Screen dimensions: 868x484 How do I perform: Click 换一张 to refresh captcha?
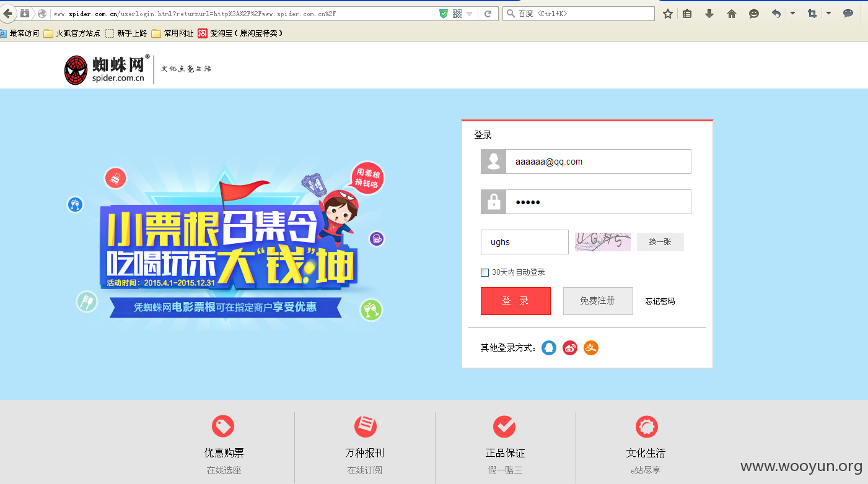[x=660, y=242]
